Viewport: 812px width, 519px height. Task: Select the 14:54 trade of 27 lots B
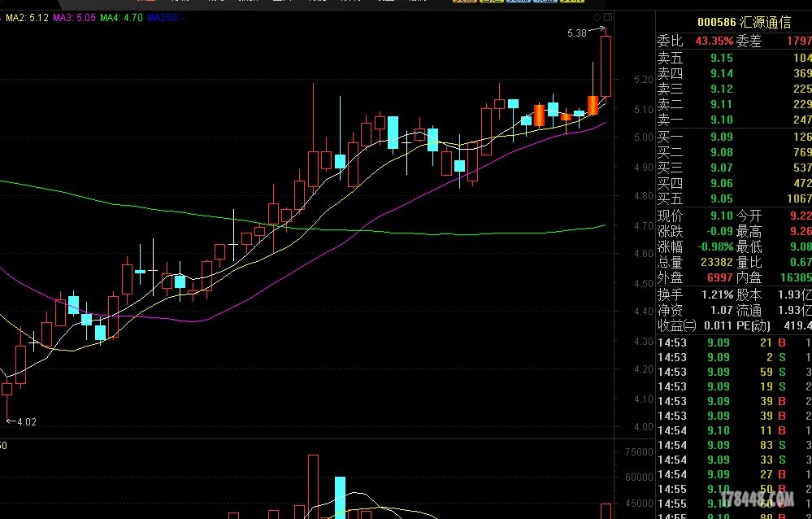[734, 474]
